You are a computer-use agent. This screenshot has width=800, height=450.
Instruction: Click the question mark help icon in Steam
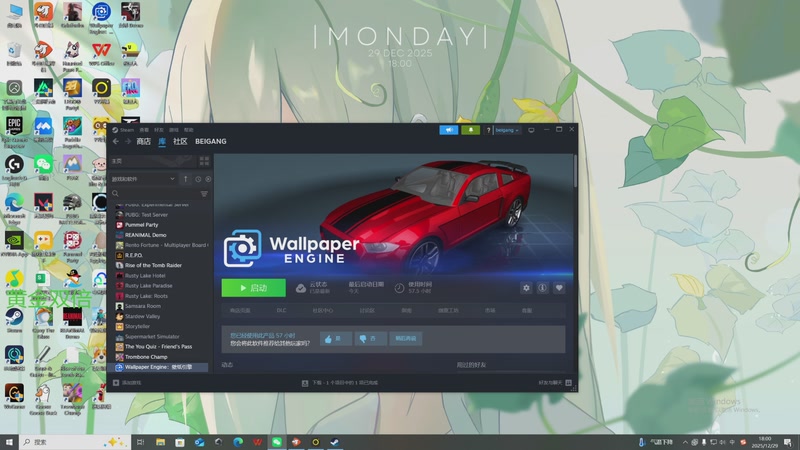click(x=488, y=131)
